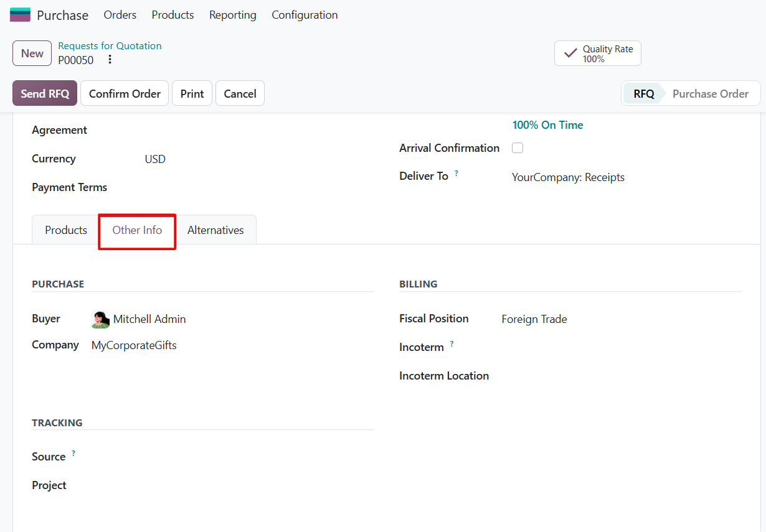
Task: Switch to the Products tab
Action: click(x=66, y=230)
